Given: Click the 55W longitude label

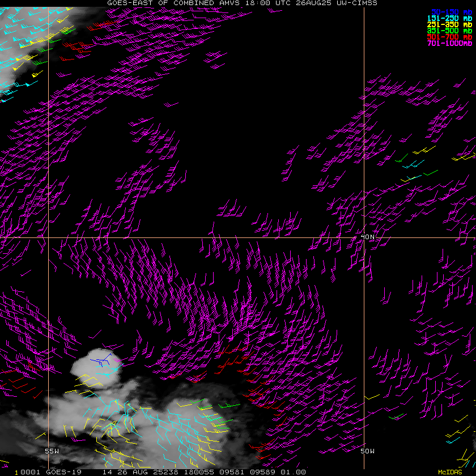Looking at the screenshot, I should (x=52, y=451).
